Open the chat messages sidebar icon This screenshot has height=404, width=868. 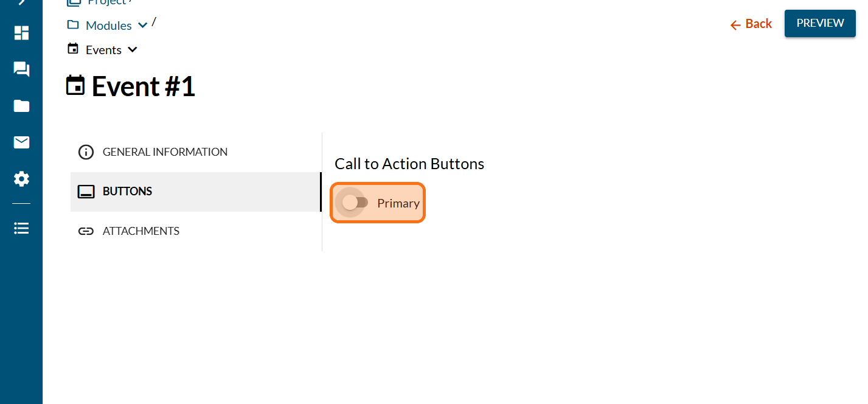coord(21,69)
